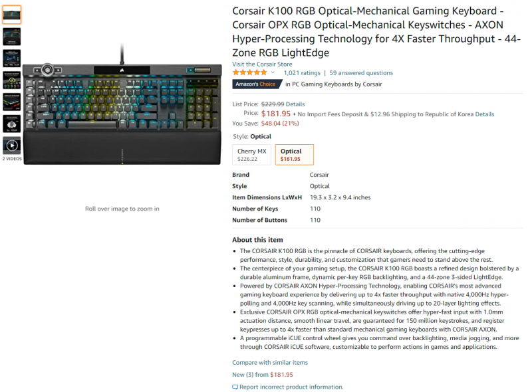Choose the Optical style option
The height and width of the screenshot is (392, 532).
[x=294, y=155]
